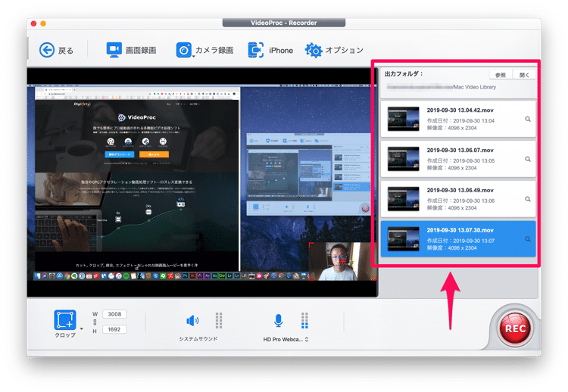Open thumbnail of 2019-09-30 13.06.49.mov
Viewport: 568px width, 392px height.
[403, 199]
